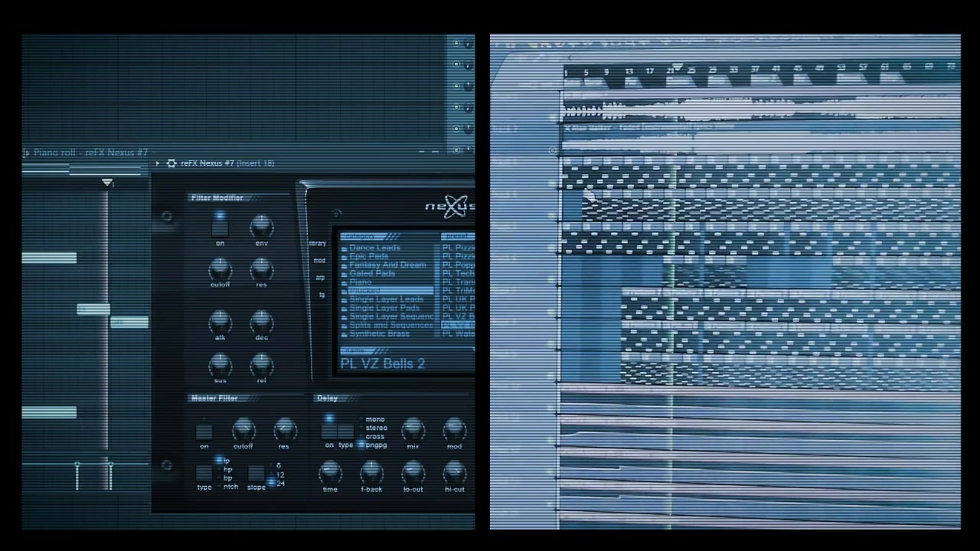The width and height of the screenshot is (980, 551).
Task: Switch to the Nexus tg tab
Action: 322,295
